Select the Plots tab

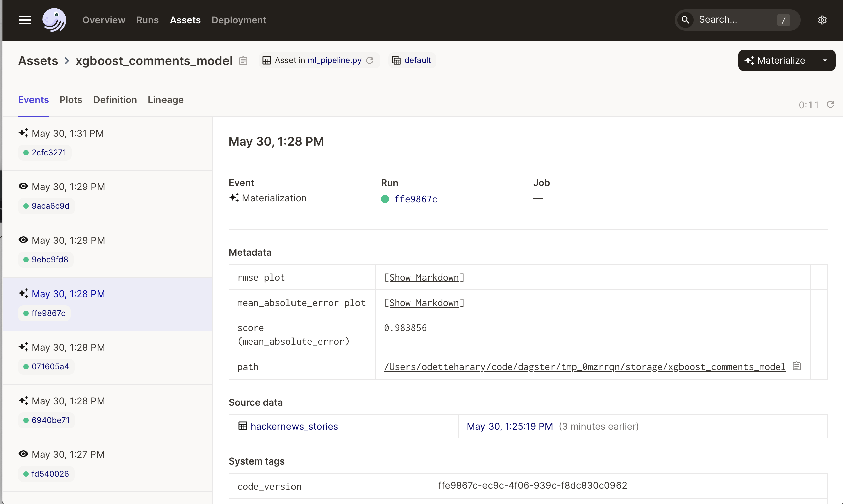tap(71, 100)
